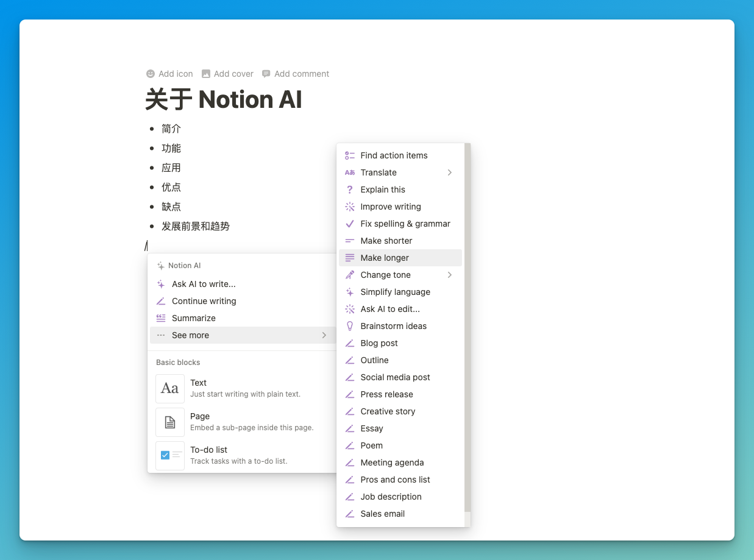The height and width of the screenshot is (560, 754).
Task: Select the Add icon smiley icon
Action: 150,73
